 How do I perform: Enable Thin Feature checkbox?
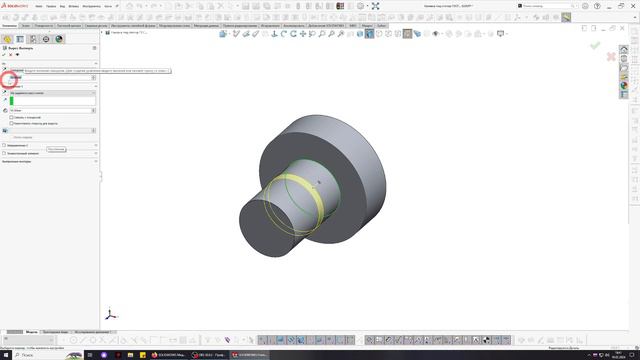pos(4,153)
